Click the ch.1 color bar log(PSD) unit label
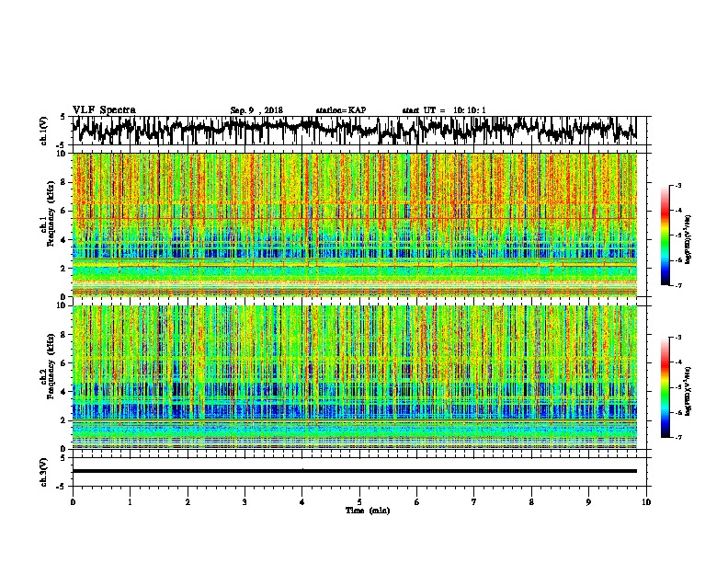Viewport: 728px width, 563px height. click(x=688, y=239)
